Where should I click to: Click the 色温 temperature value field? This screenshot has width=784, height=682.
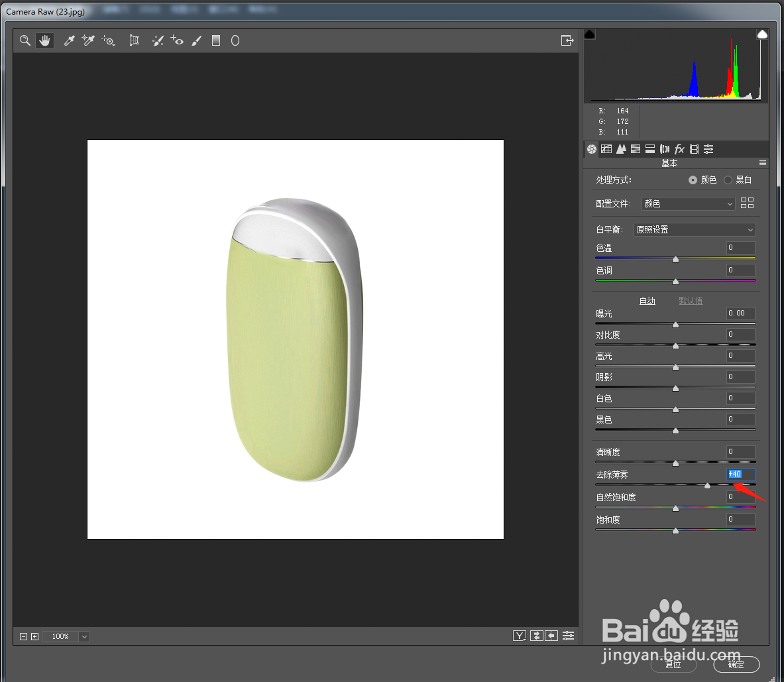point(740,247)
